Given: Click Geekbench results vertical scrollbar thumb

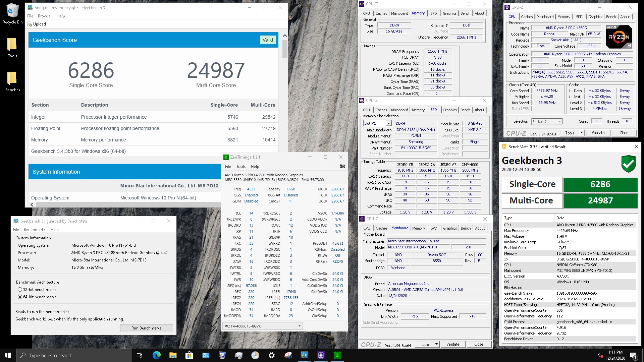Looking at the screenshot, I should [x=284, y=49].
